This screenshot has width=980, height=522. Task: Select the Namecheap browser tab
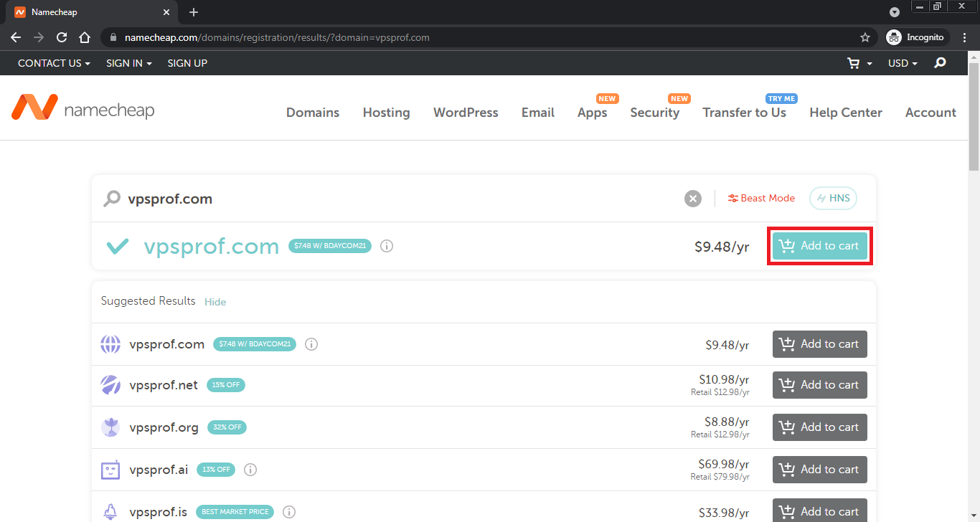(93, 13)
